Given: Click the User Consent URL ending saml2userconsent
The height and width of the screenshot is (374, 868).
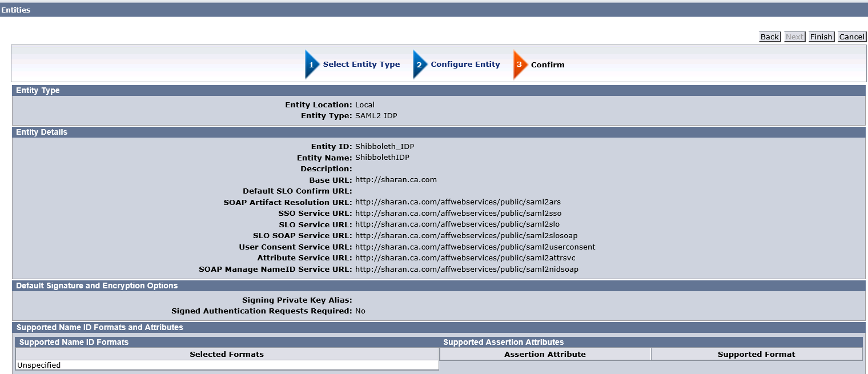Looking at the screenshot, I should coord(475,247).
